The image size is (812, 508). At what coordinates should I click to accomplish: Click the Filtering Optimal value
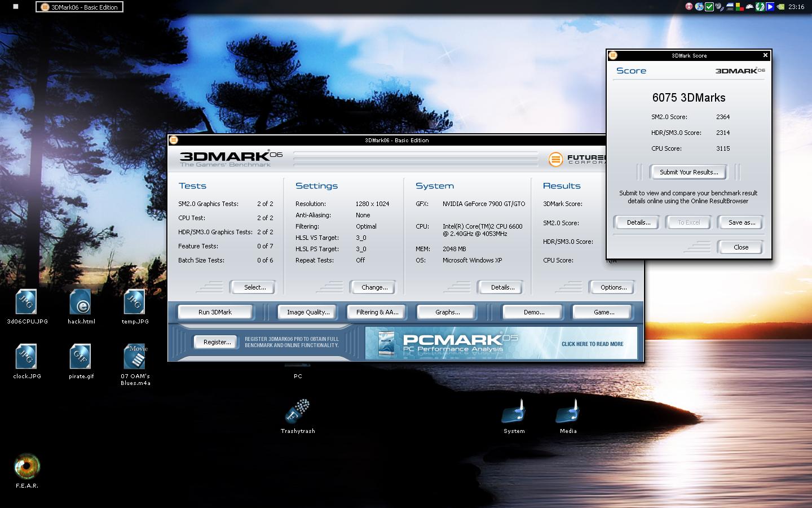click(366, 226)
